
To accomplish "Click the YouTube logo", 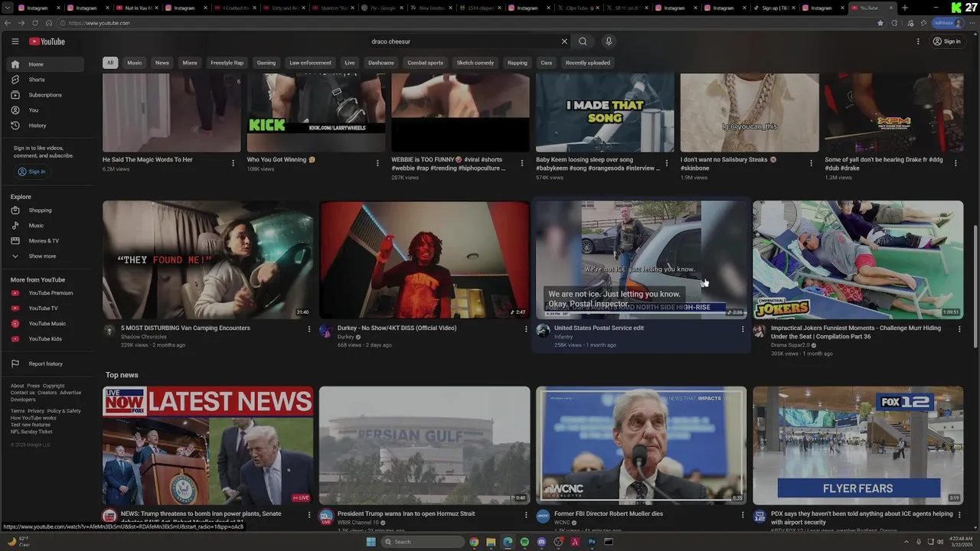I will coord(47,41).
